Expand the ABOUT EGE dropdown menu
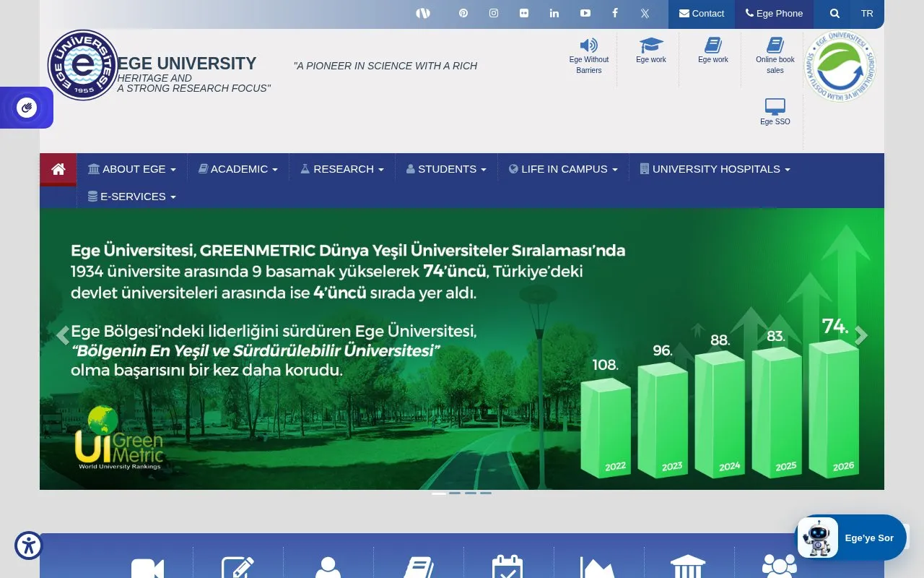This screenshot has height=578, width=924. 132,169
